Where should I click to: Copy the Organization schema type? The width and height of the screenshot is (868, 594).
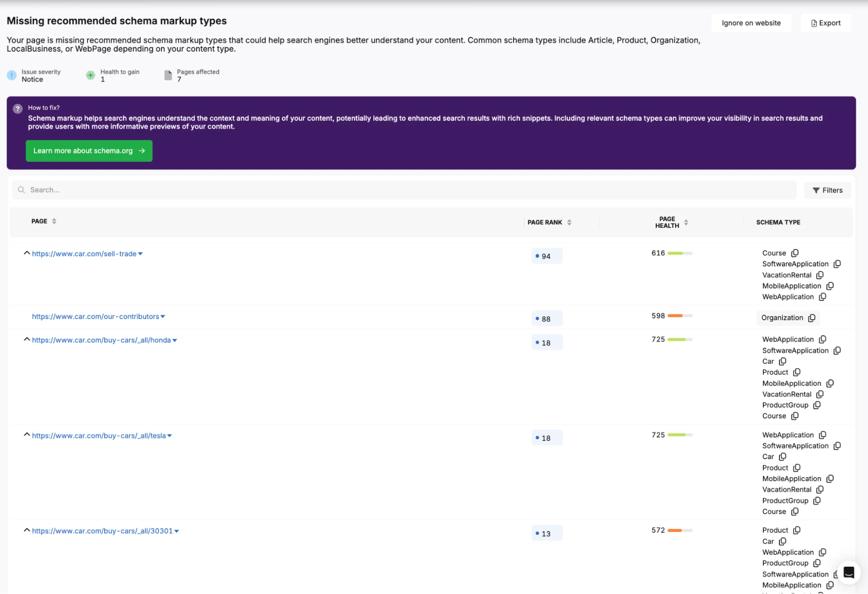point(812,318)
